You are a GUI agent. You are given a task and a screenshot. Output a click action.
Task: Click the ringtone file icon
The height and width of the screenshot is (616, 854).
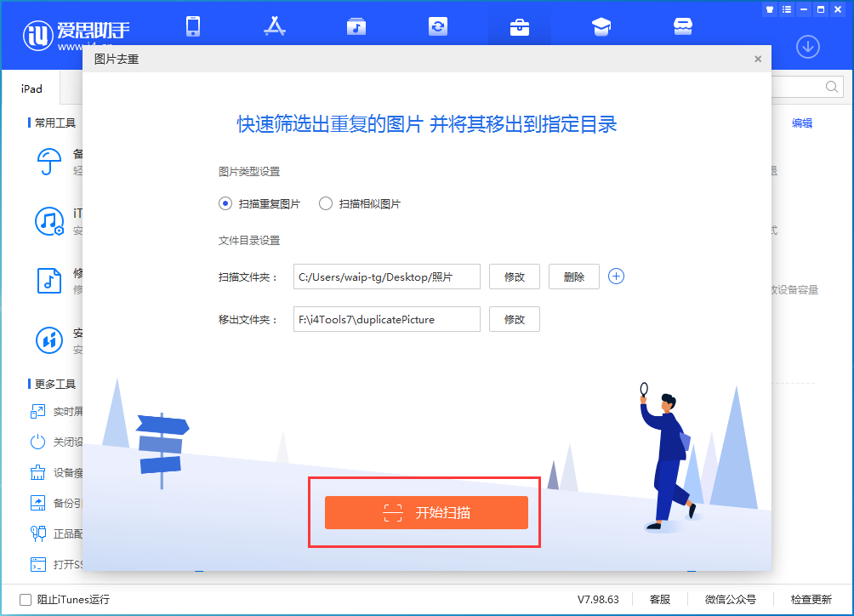click(49, 281)
